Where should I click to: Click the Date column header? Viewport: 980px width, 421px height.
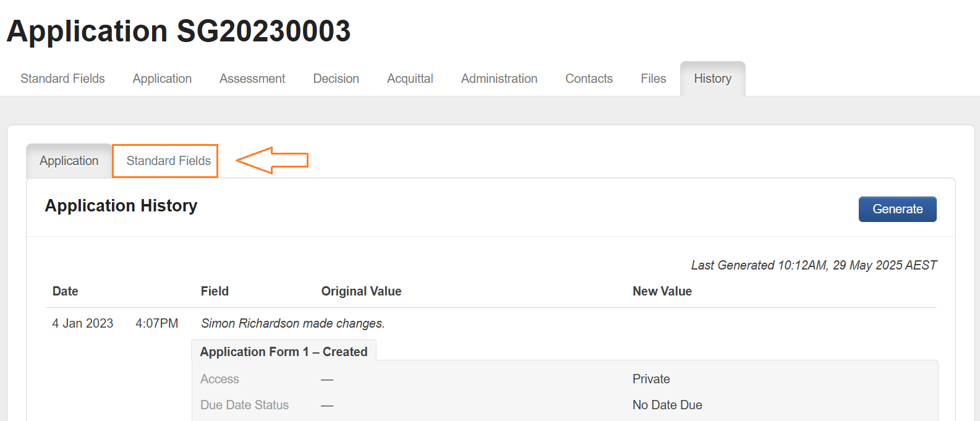tap(65, 291)
